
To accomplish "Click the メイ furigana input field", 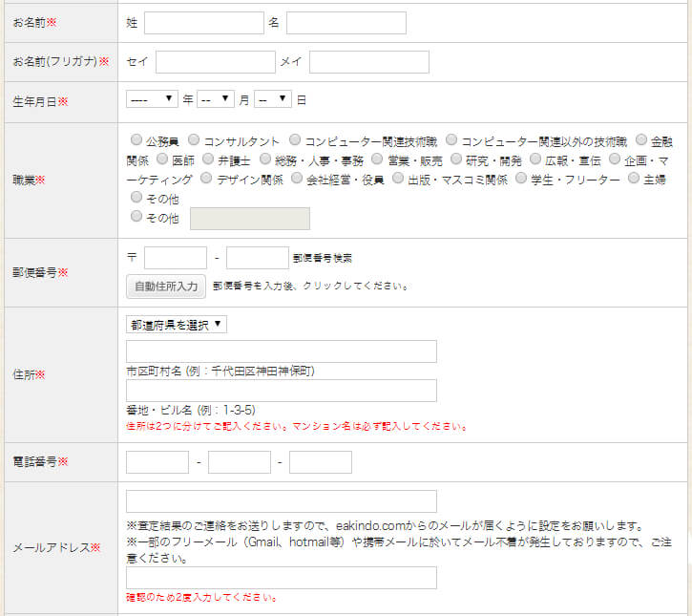I will coord(369,62).
